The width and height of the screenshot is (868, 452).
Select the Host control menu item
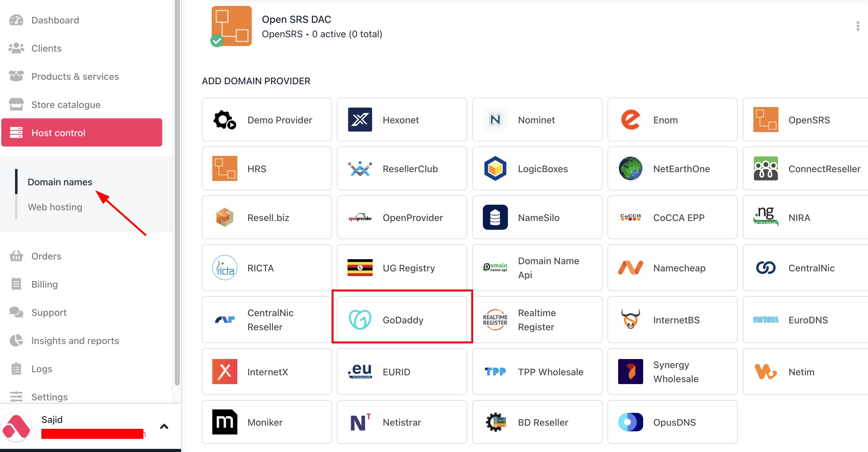pyautogui.click(x=81, y=133)
